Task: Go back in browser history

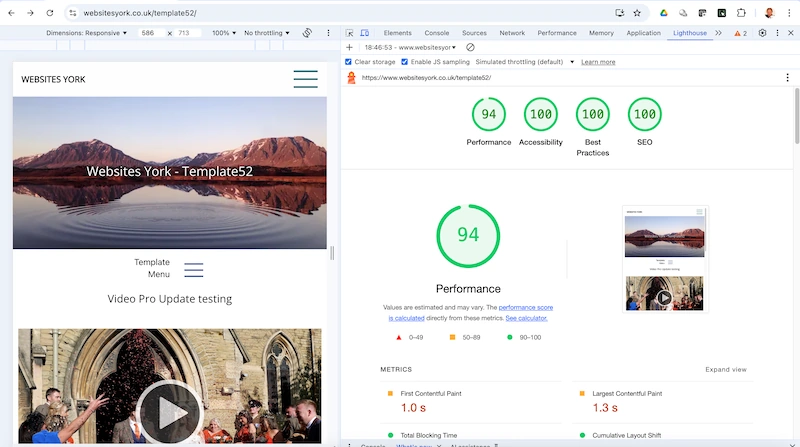Action: point(11,13)
